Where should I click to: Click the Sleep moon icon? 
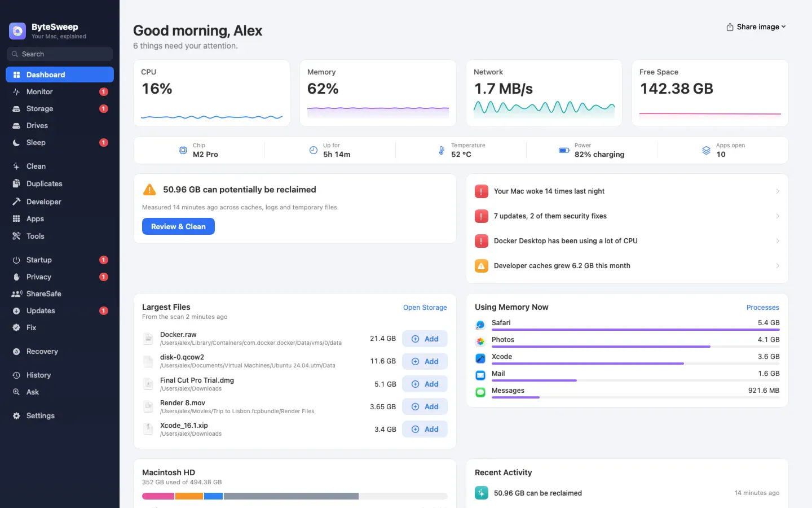[16, 142]
